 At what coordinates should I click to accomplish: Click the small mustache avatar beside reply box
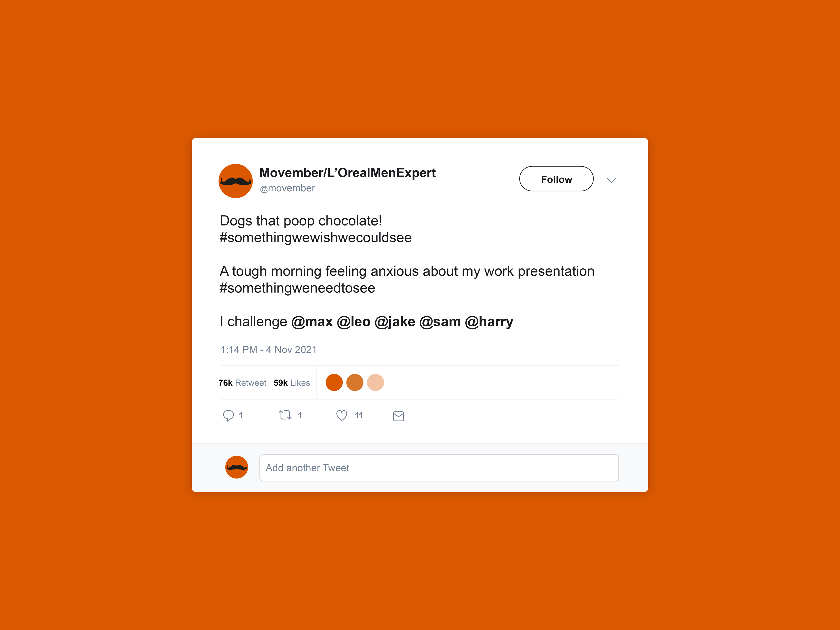tap(237, 467)
